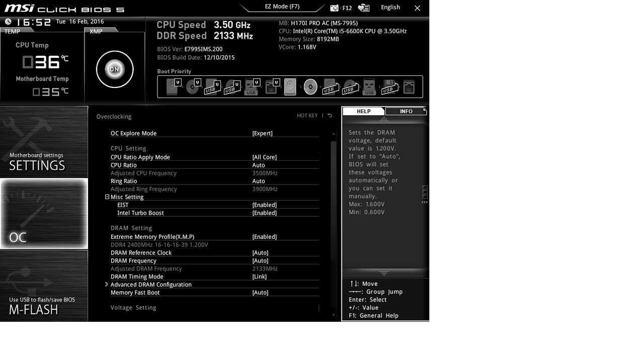
Task: Open the SETTINGS motherboard settings section
Action: click(x=44, y=142)
